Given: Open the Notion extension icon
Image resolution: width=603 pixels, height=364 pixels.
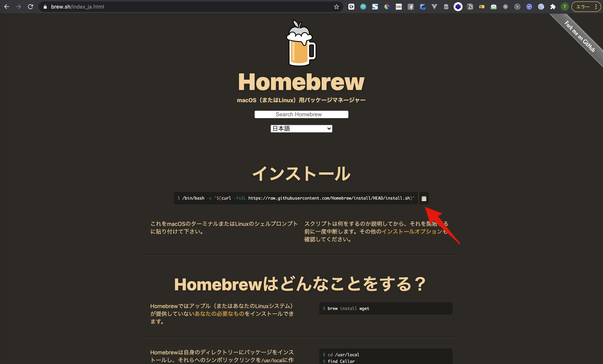Looking at the screenshot, I should (x=470, y=7).
